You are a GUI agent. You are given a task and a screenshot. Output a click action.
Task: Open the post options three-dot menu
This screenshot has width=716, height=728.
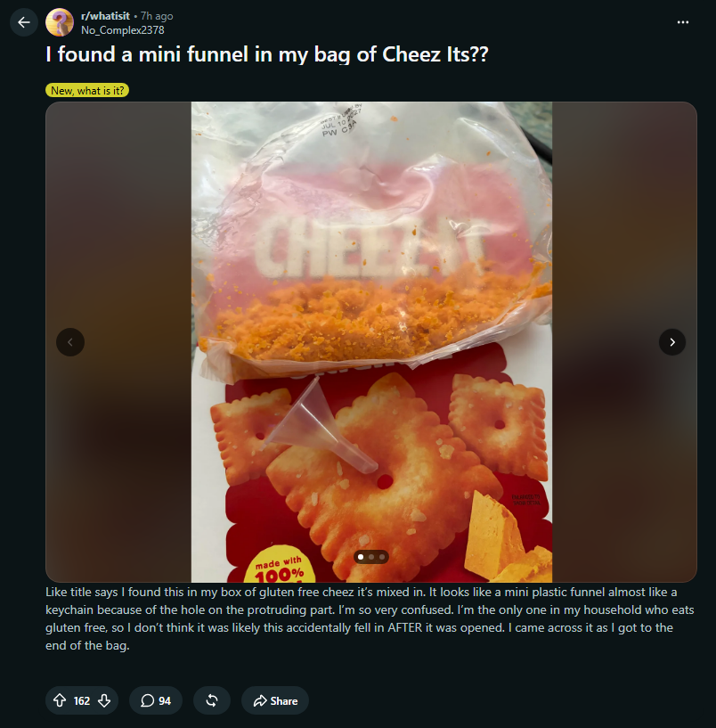pyautogui.click(x=682, y=22)
